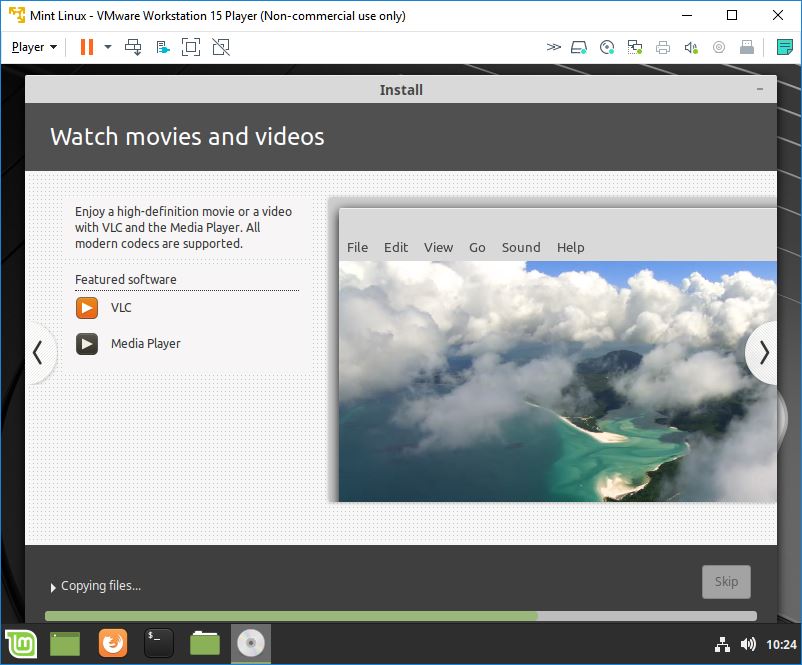Click the VLC orange icon
This screenshot has width=802, height=665.
tap(87, 308)
